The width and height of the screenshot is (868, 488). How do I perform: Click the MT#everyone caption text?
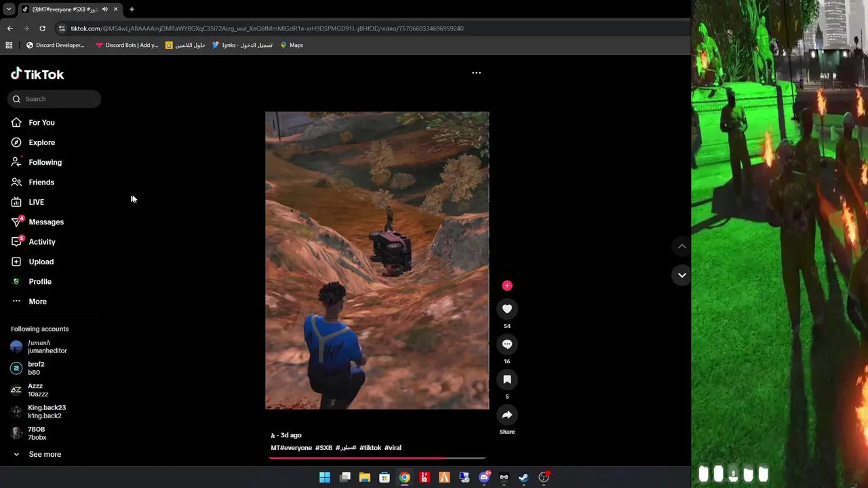click(292, 448)
